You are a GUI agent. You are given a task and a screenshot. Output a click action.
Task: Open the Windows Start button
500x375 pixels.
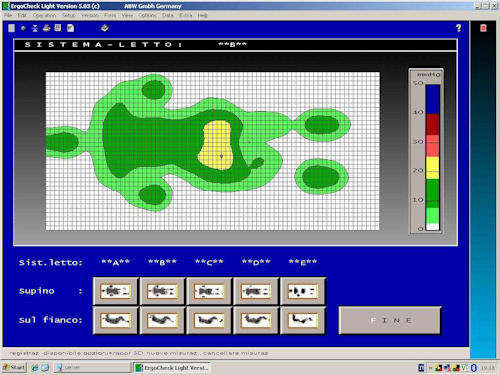click(x=14, y=367)
